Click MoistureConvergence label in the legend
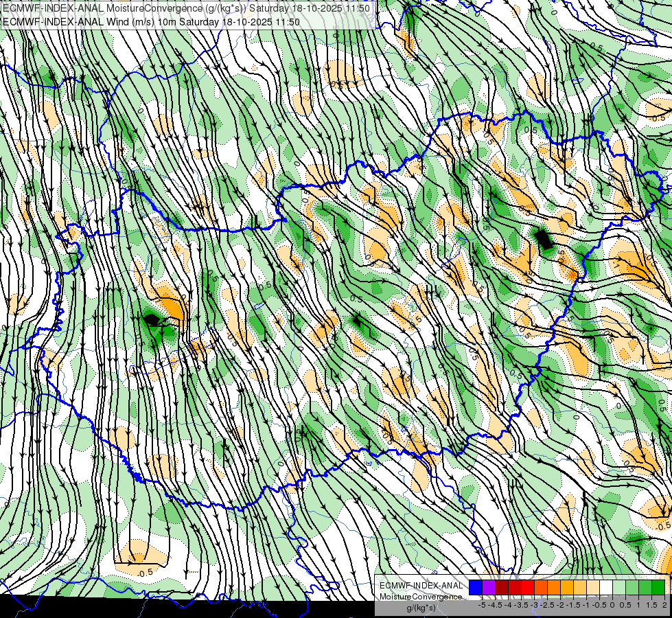Viewport: 672px width, 618px height. [x=421, y=597]
